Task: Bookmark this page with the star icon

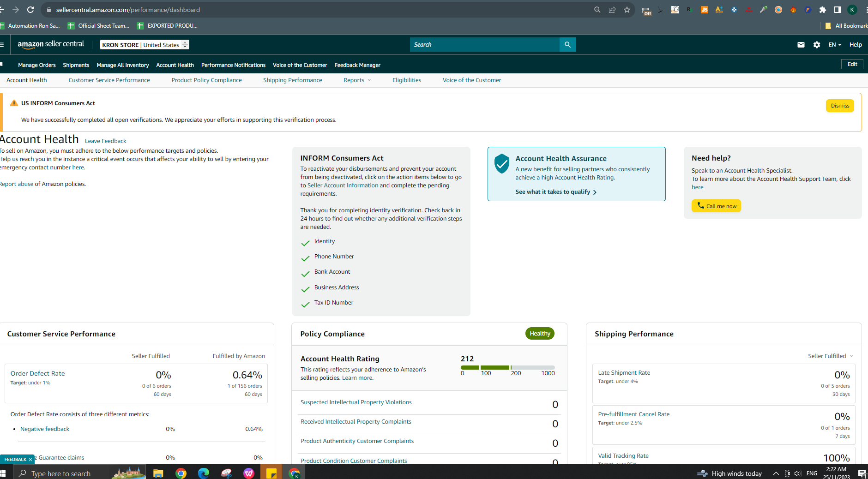Action: [627, 10]
